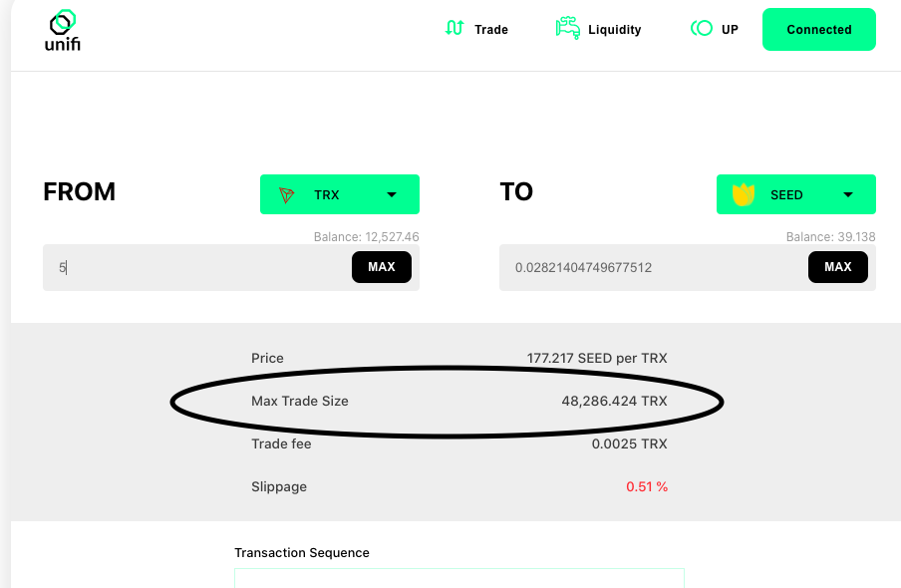The width and height of the screenshot is (901, 588).
Task: Open the Trade menu item
Action: (491, 30)
